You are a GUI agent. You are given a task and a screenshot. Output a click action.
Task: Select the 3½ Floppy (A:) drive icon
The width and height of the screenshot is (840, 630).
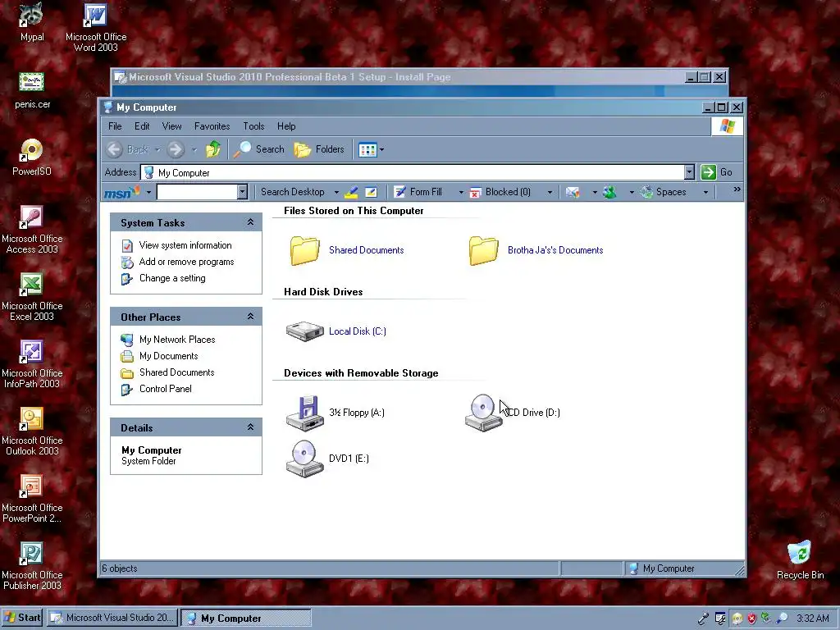point(304,413)
